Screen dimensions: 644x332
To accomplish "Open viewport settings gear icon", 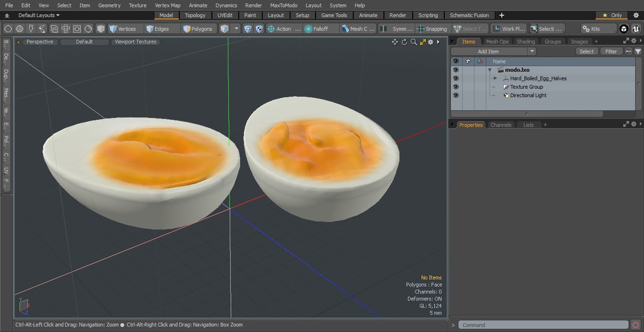I will (431, 42).
